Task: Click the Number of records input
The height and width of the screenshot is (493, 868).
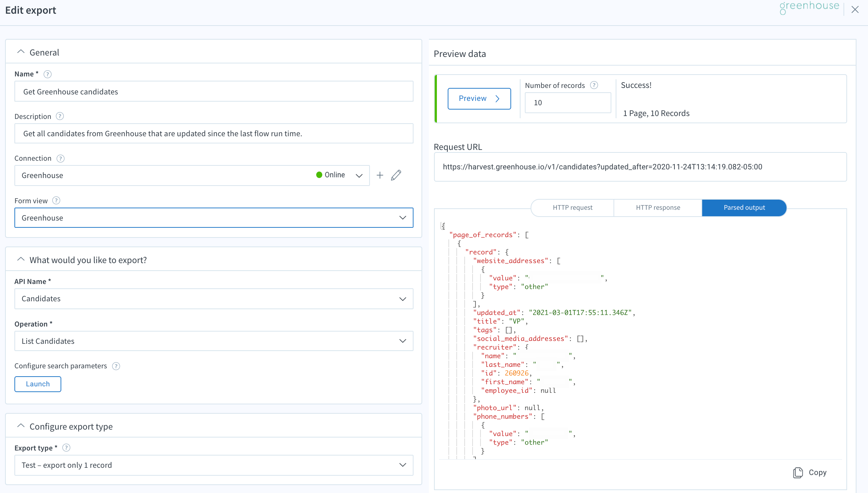Action: point(568,103)
